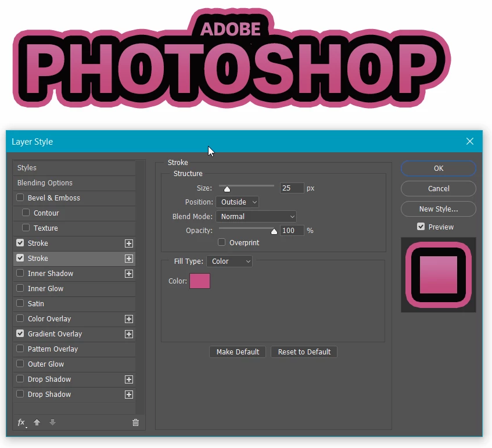Turn on the Overprint checkbox

tap(221, 242)
